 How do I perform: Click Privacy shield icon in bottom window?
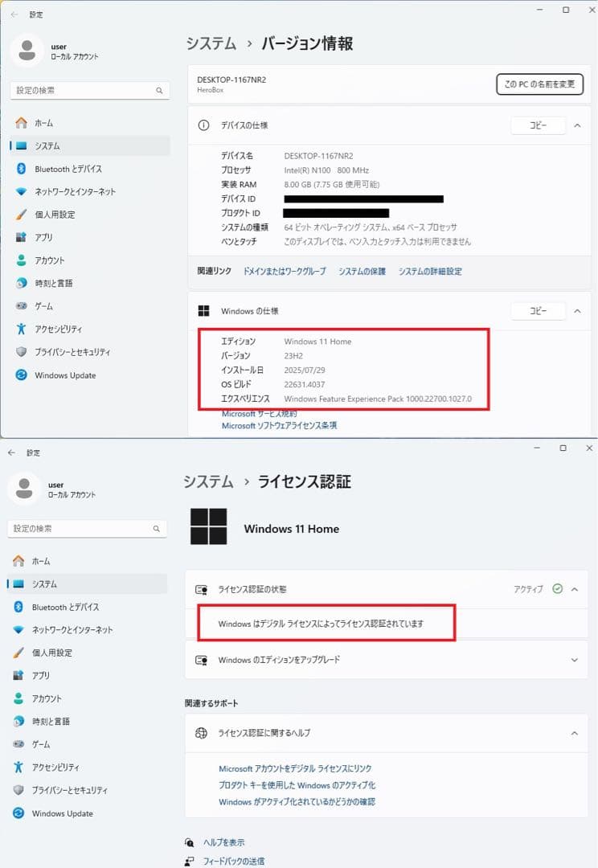(18, 790)
